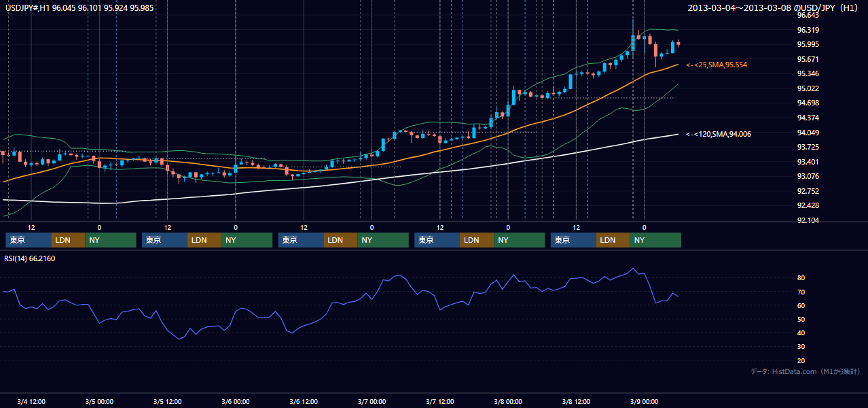Image resolution: width=868 pixels, height=408 pixels.
Task: Click the 3/9 00:00 time axis label
Action: click(x=645, y=401)
